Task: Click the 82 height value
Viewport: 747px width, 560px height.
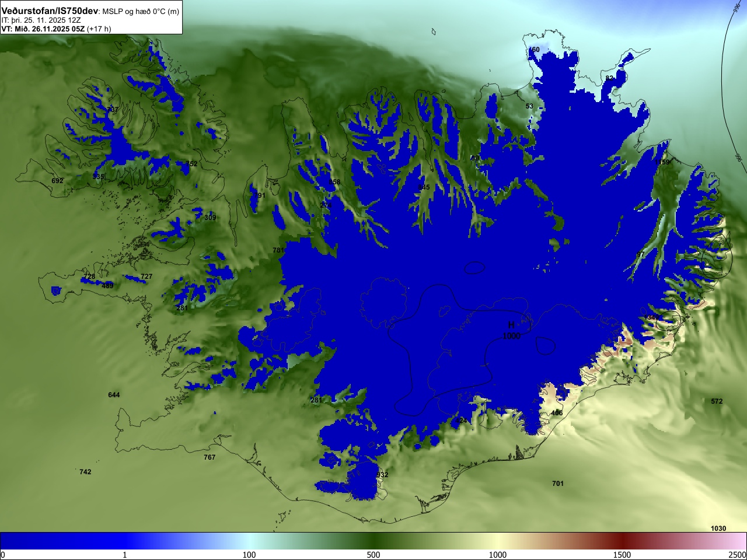Action: 609,78
